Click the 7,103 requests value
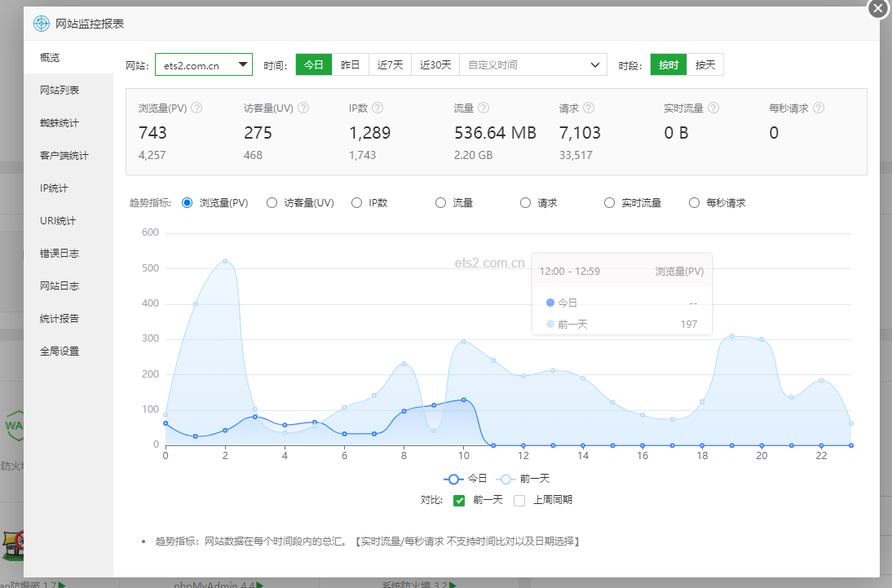 [x=580, y=133]
